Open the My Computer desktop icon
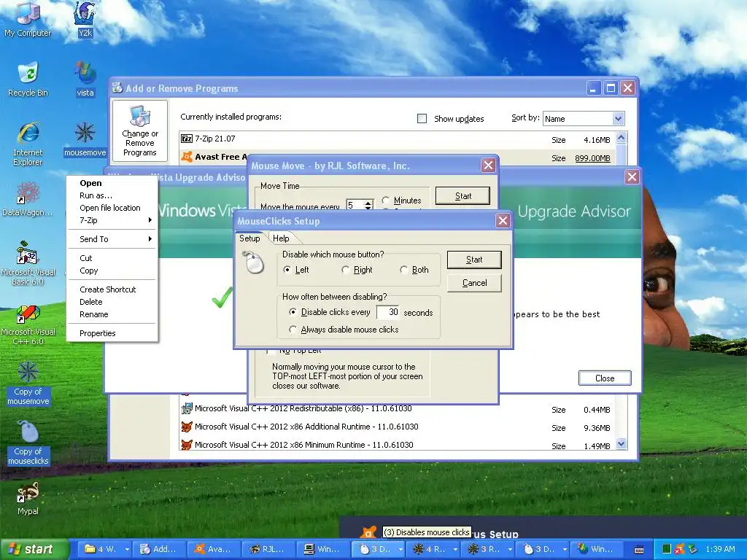The height and width of the screenshot is (560, 747). point(28,19)
